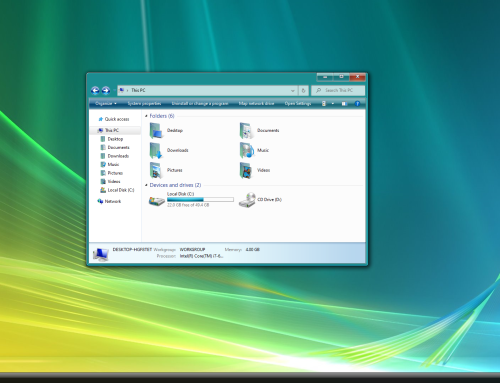Screen dimensions: 500x383
Task: Select Pictures in the navigation pane
Action: [x=115, y=173]
